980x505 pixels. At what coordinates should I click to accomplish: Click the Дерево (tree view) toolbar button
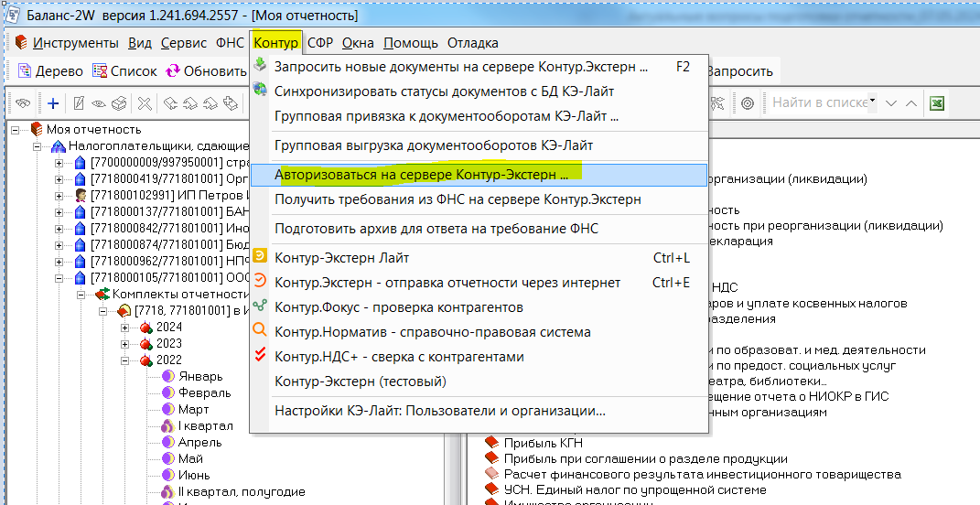pos(50,71)
